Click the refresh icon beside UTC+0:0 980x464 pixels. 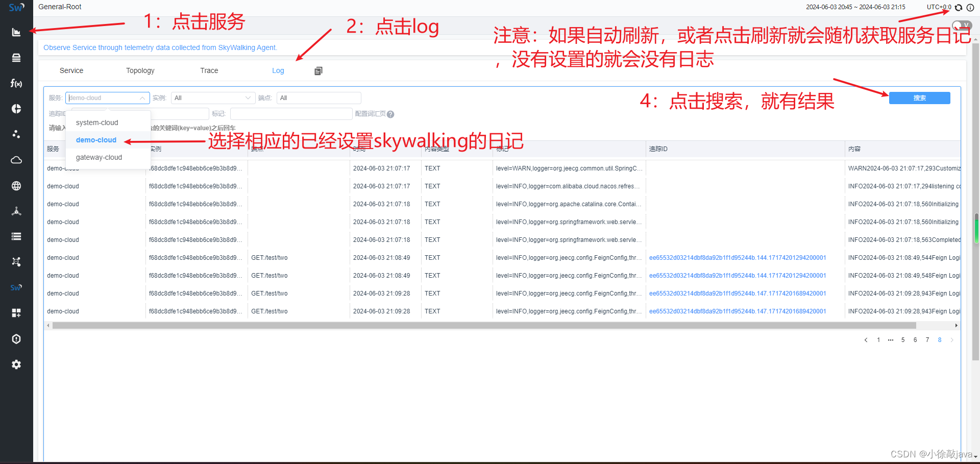point(959,7)
